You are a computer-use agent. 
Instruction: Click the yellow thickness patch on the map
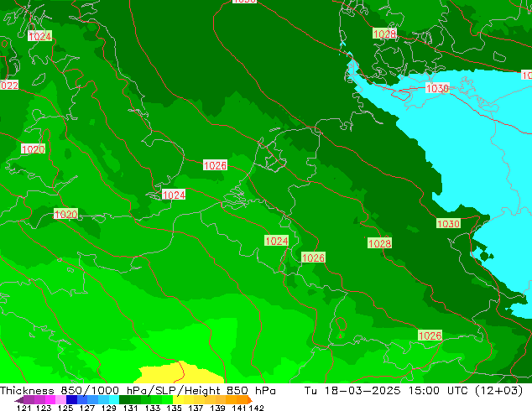pyautogui.click(x=180, y=373)
